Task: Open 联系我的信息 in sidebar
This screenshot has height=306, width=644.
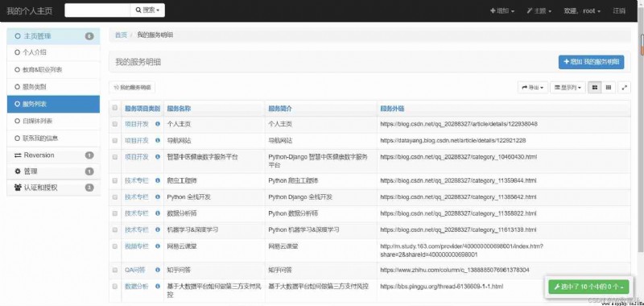Action: [53, 139]
